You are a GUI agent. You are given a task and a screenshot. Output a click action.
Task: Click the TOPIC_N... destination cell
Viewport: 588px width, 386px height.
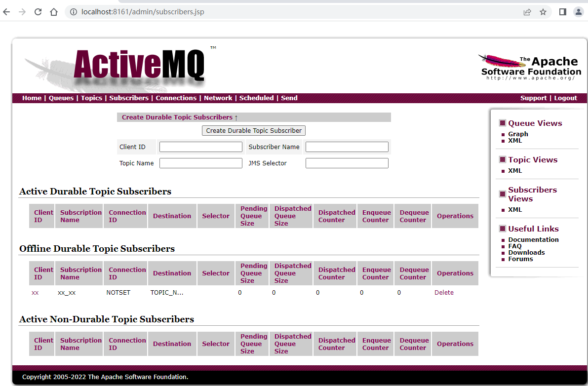[x=167, y=293]
